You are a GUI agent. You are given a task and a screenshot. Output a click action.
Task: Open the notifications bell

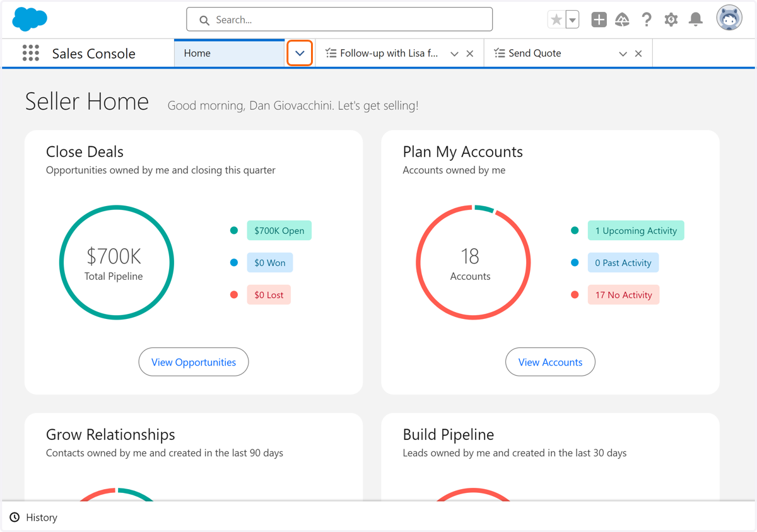point(696,20)
